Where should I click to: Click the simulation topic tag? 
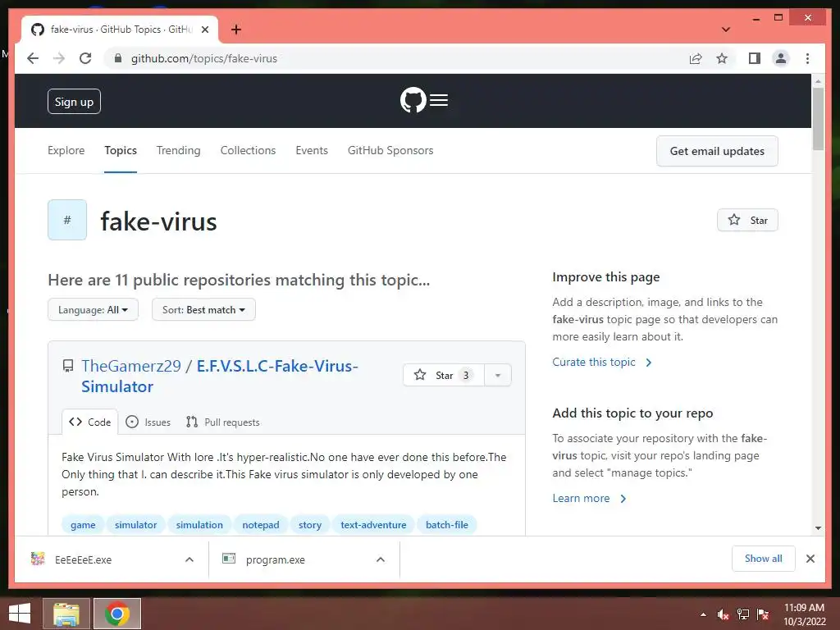[x=199, y=525]
